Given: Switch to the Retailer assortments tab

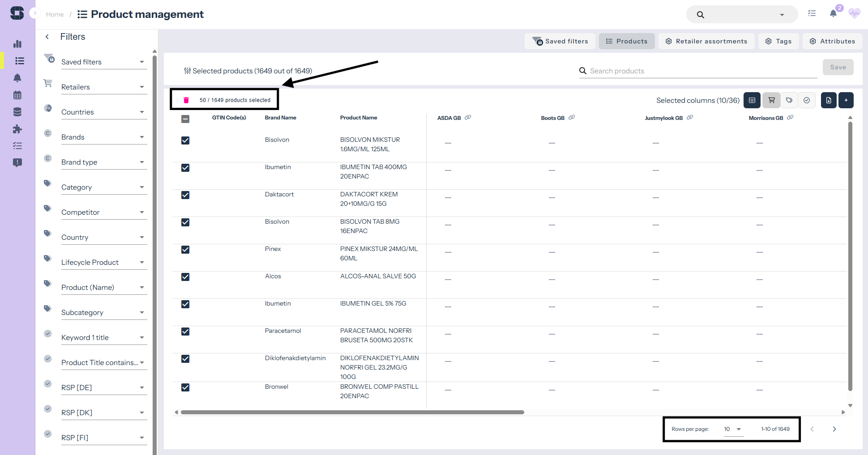Looking at the screenshot, I should (x=706, y=41).
